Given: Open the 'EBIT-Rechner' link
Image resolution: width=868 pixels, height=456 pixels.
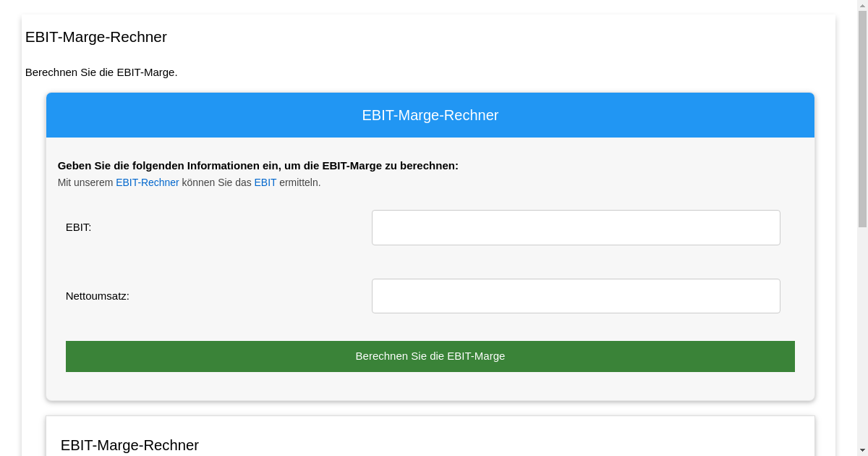Looking at the screenshot, I should [148, 182].
